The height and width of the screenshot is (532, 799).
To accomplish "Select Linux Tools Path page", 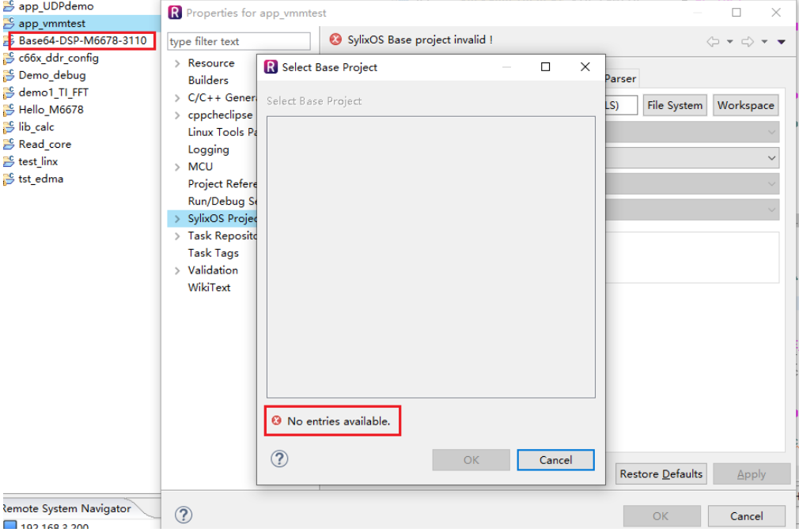I will click(x=222, y=132).
